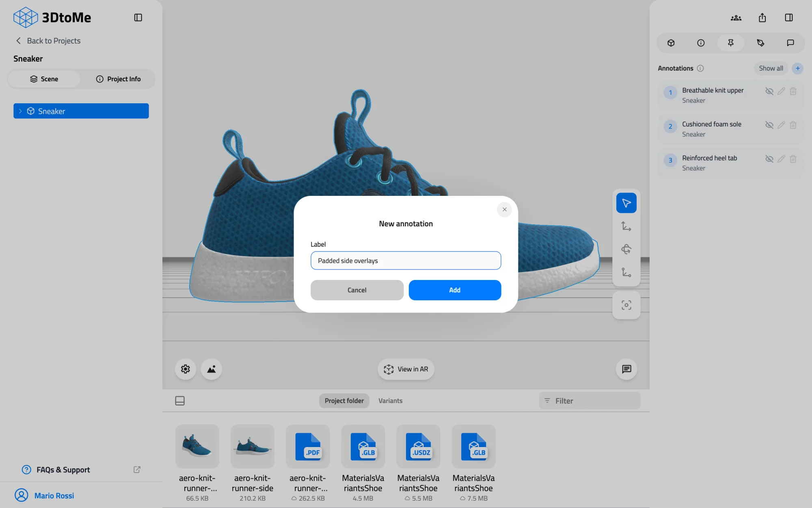Image resolution: width=812 pixels, height=508 pixels.
Task: Open the USDZ MaterialsVariantsShoe file thumbnail
Action: point(418,447)
